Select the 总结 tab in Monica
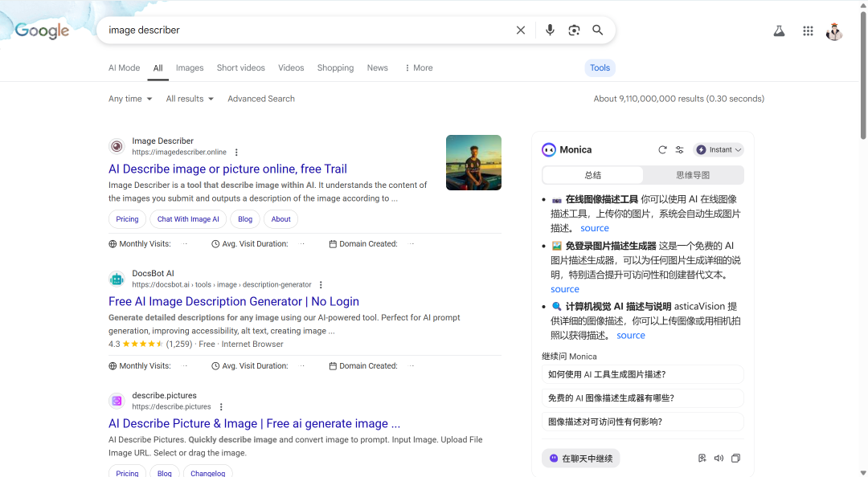 click(593, 175)
